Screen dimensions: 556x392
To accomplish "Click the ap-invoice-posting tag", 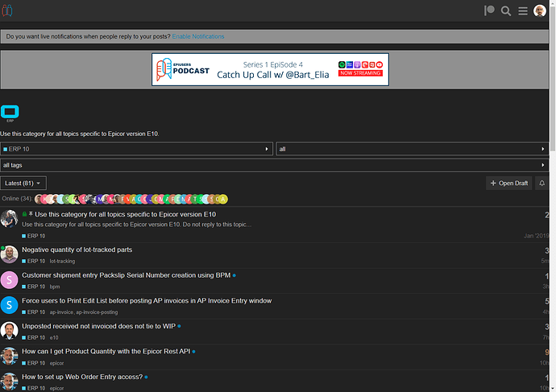I will (x=97, y=312).
